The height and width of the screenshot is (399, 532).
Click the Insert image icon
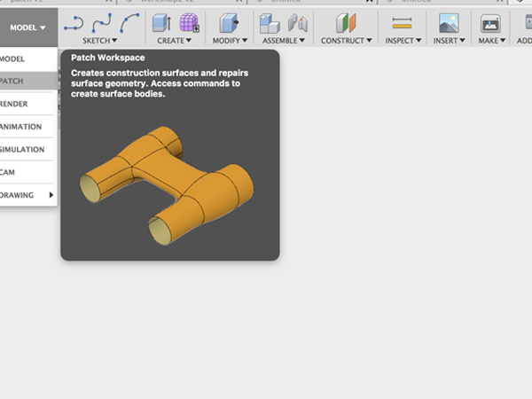pyautogui.click(x=449, y=23)
